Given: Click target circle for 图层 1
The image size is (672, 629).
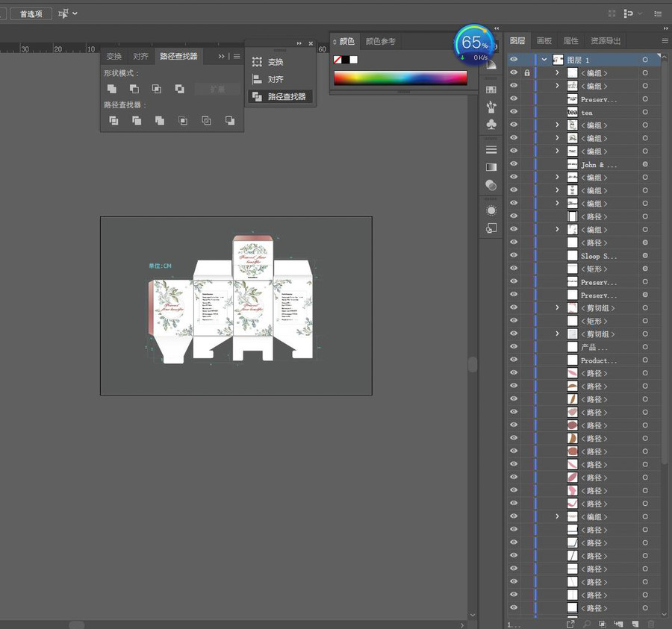Looking at the screenshot, I should pos(645,60).
